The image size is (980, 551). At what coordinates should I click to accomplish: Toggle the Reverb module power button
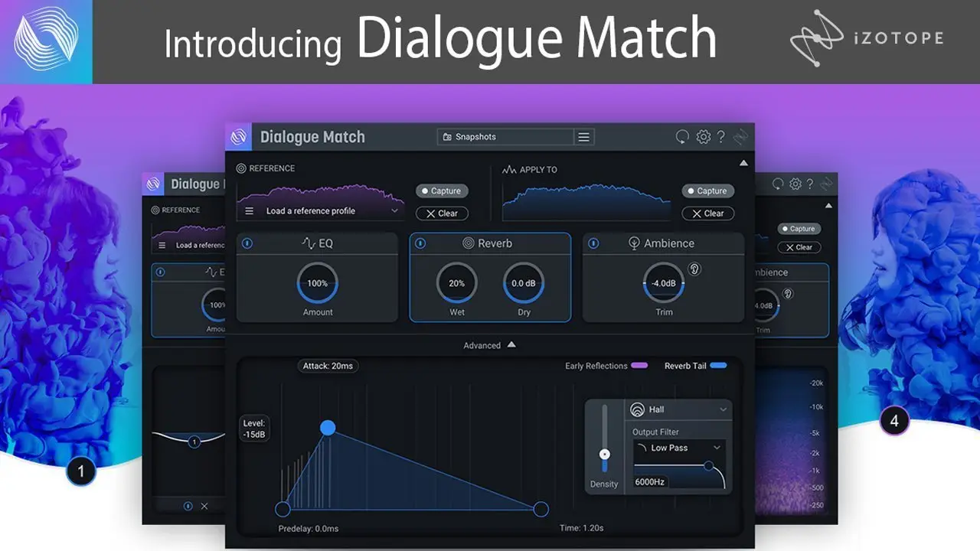tap(420, 243)
